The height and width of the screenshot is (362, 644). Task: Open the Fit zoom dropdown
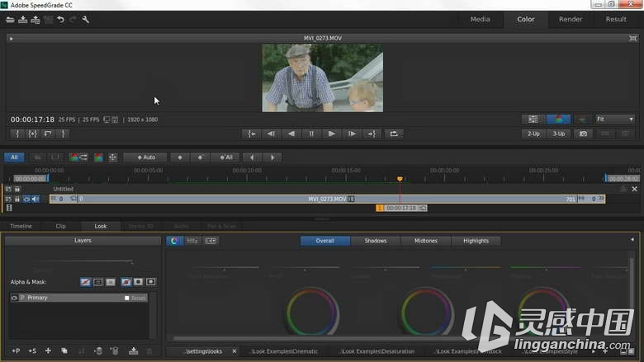tap(615, 120)
